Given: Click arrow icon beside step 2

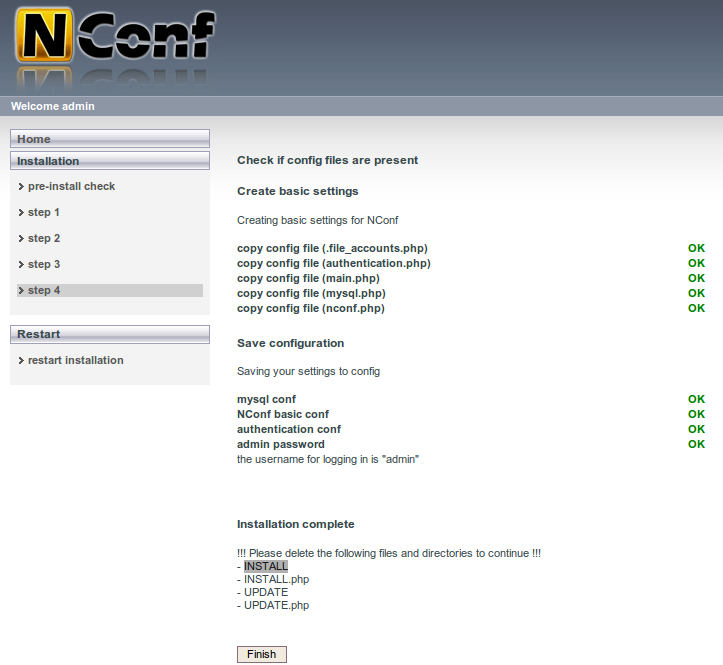Looking at the screenshot, I should pyautogui.click(x=21, y=238).
